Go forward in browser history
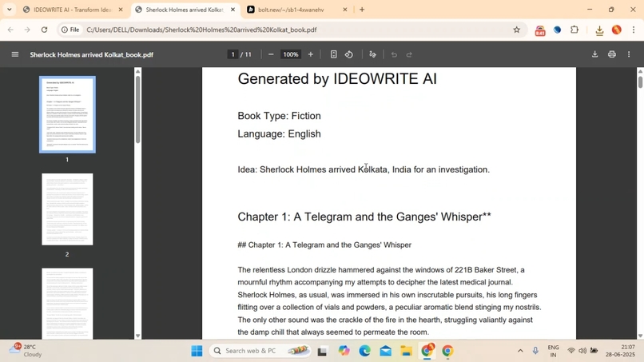Image resolution: width=644 pixels, height=362 pixels. 27,30
